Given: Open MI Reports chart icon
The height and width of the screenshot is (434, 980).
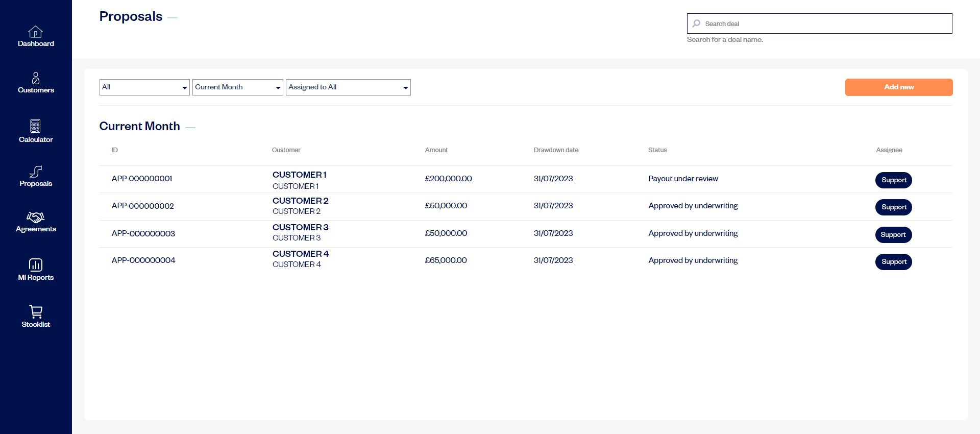Looking at the screenshot, I should [35, 264].
